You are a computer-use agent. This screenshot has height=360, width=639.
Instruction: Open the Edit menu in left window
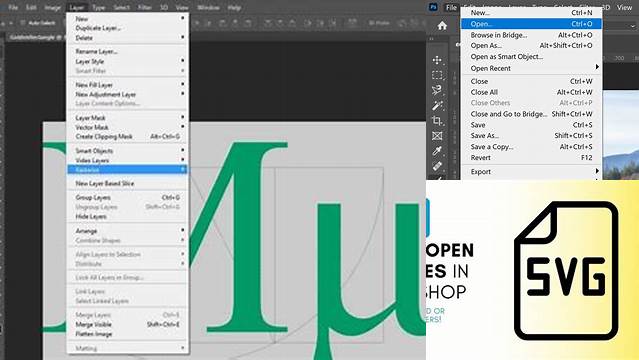31,7
